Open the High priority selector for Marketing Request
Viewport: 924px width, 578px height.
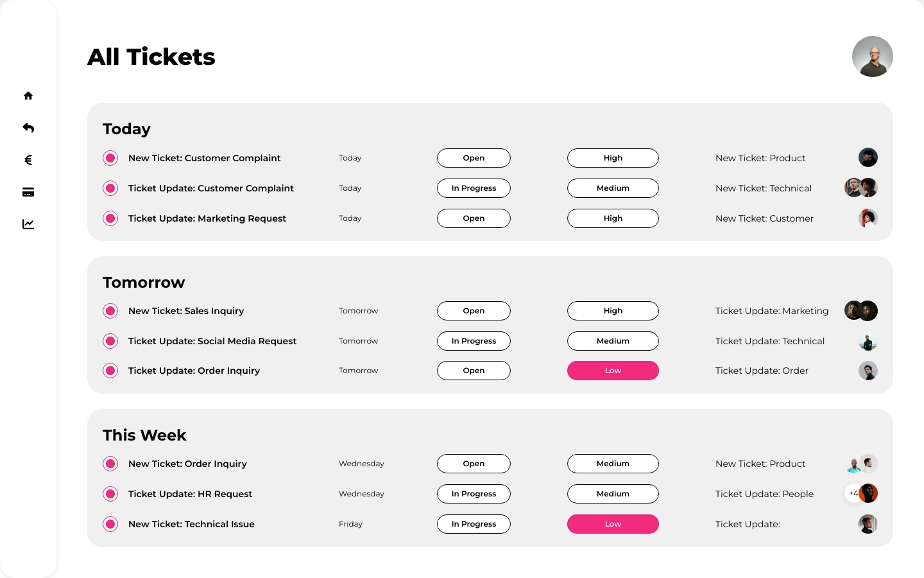613,218
